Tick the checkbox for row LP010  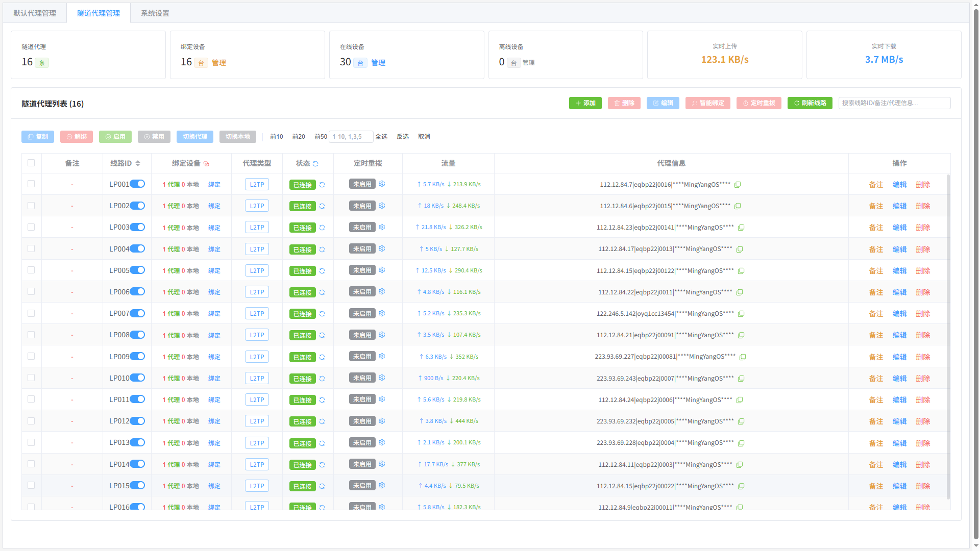31,378
